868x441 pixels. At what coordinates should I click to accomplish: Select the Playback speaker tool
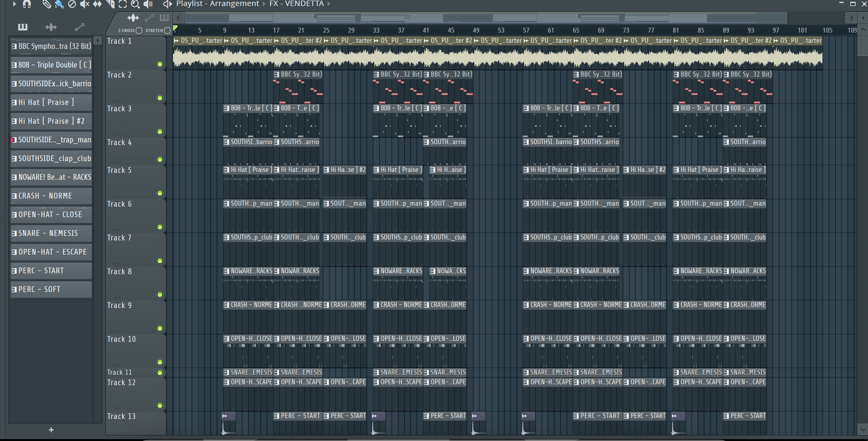[x=148, y=4]
